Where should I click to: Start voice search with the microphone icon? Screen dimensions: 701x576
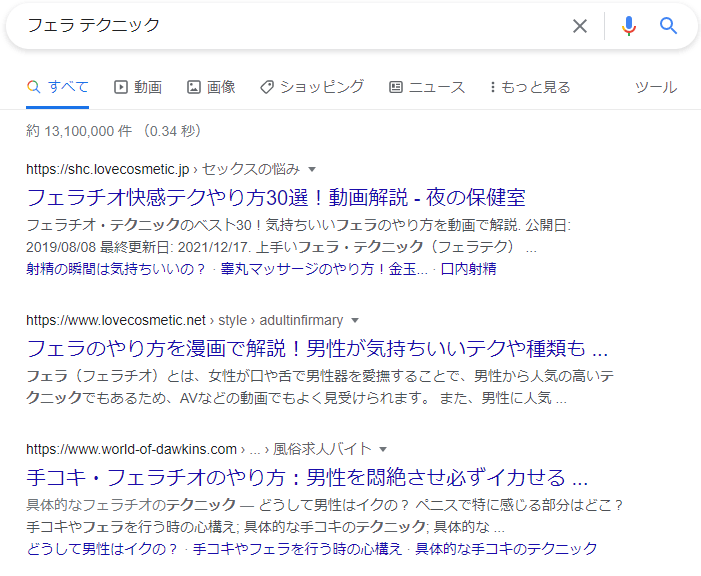(629, 26)
